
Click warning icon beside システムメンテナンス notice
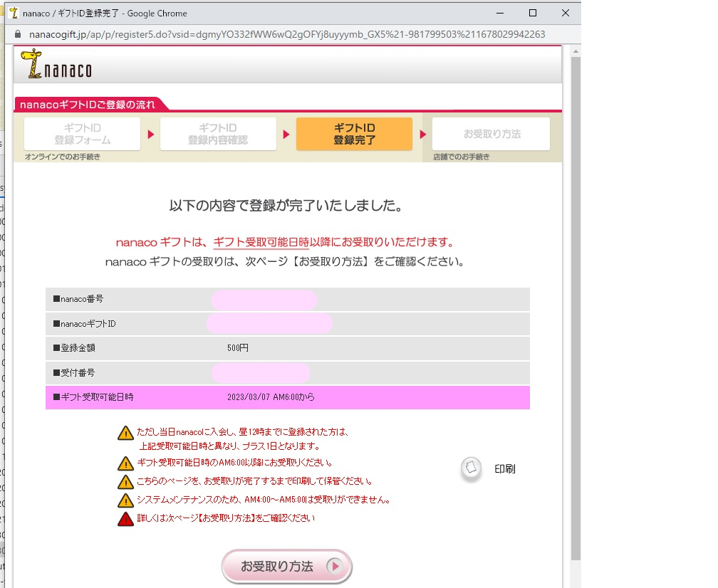click(125, 500)
